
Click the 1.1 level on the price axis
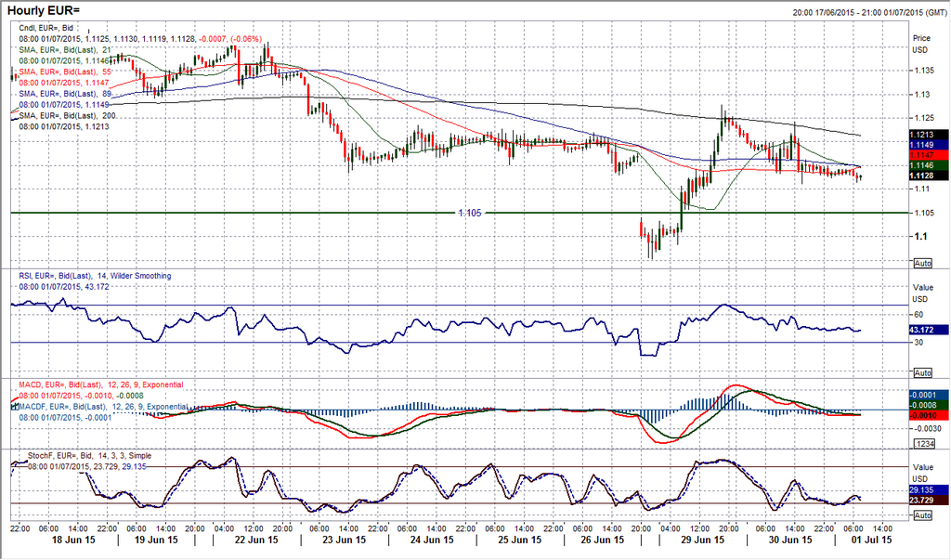point(920,236)
